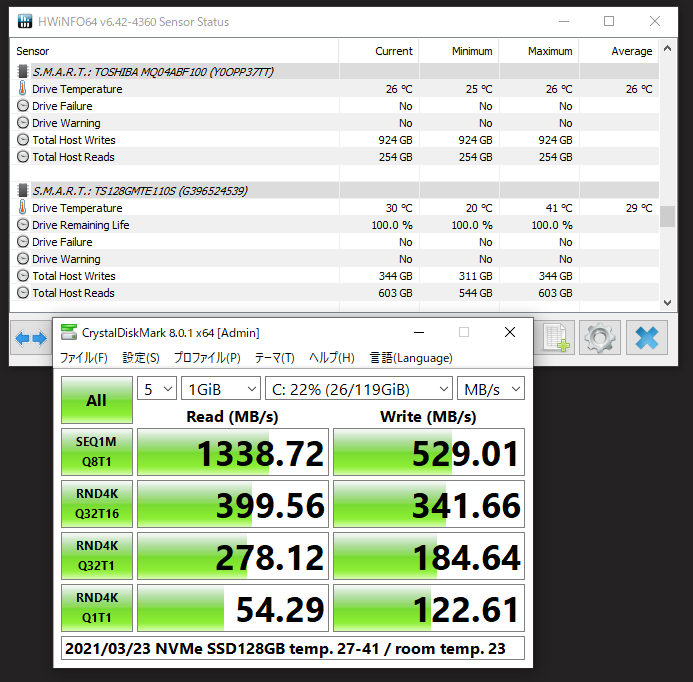Viewport: 693px width, 682px height.
Task: Click RND4K Q32T16 write result 341.66
Action: [429, 504]
